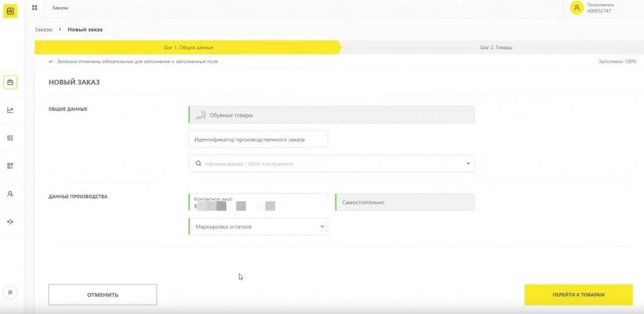Open the list document icon in sidebar
The image size is (644, 314).
(10, 138)
